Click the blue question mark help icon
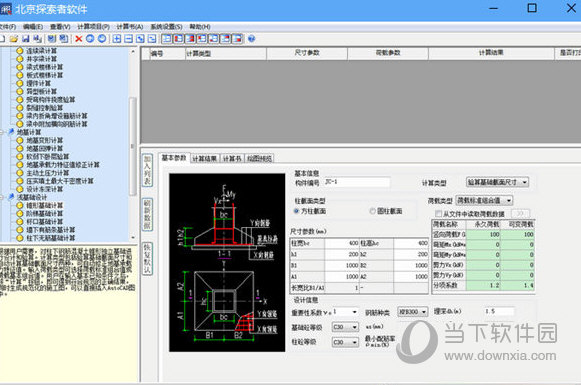 pyautogui.click(x=252, y=39)
